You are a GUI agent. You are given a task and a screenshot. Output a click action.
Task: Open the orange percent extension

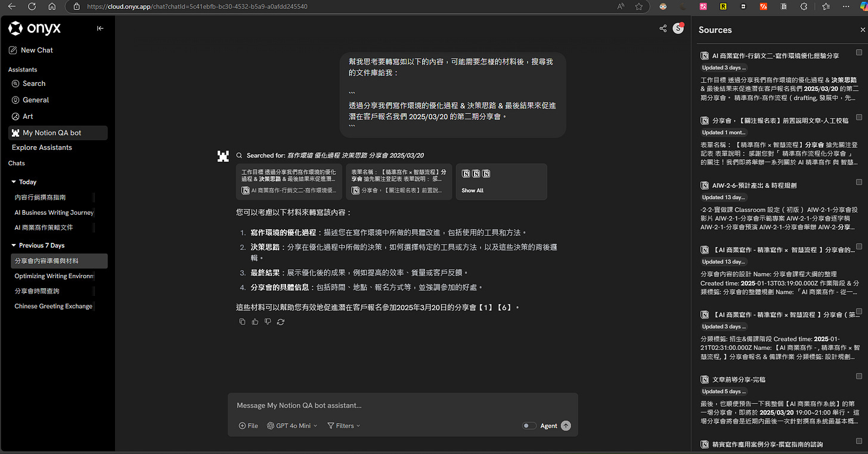point(763,7)
